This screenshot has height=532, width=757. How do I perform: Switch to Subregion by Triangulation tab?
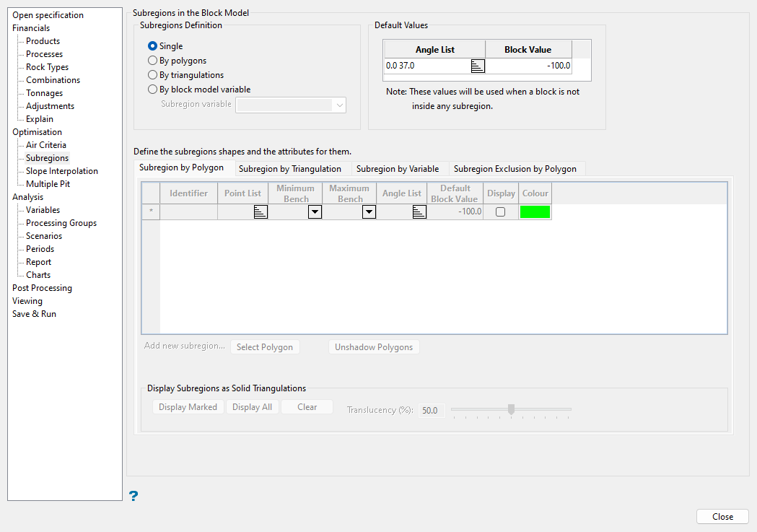290,169
